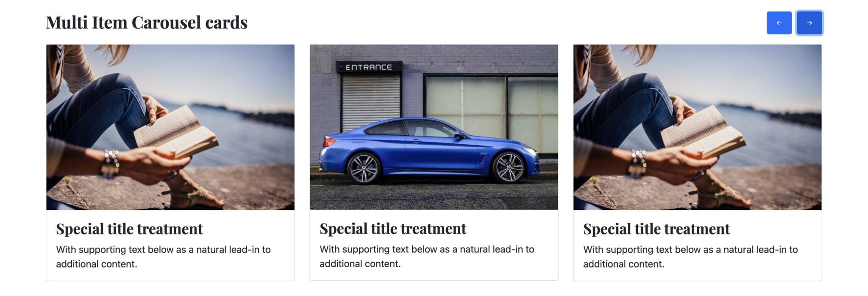Select the middle card's Special title treatment heading
Image resolution: width=868 pixels, height=296 pixels.
393,229
